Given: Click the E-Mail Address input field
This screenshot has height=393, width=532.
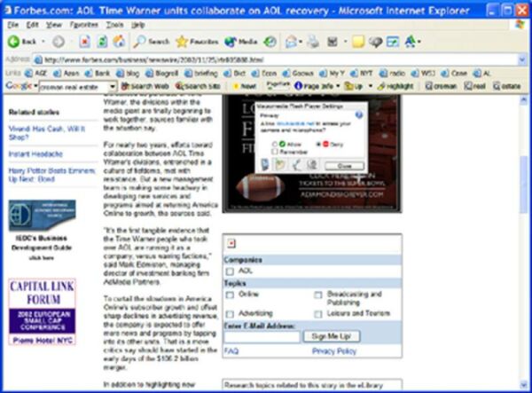Looking at the screenshot, I should click(262, 336).
